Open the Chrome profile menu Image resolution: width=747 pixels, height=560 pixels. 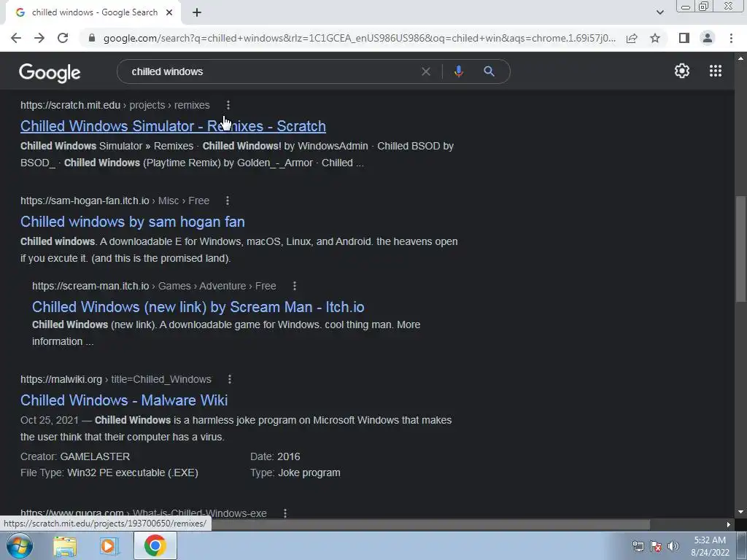[708, 38]
